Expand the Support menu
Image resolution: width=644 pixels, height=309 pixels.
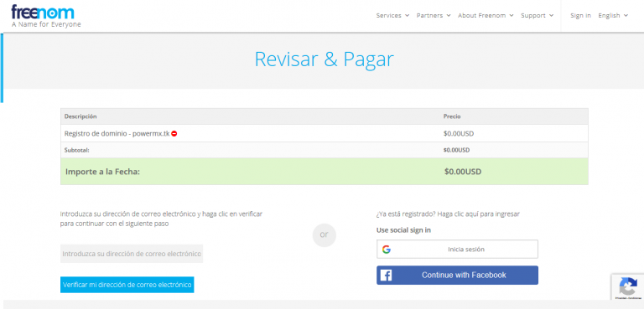point(538,15)
